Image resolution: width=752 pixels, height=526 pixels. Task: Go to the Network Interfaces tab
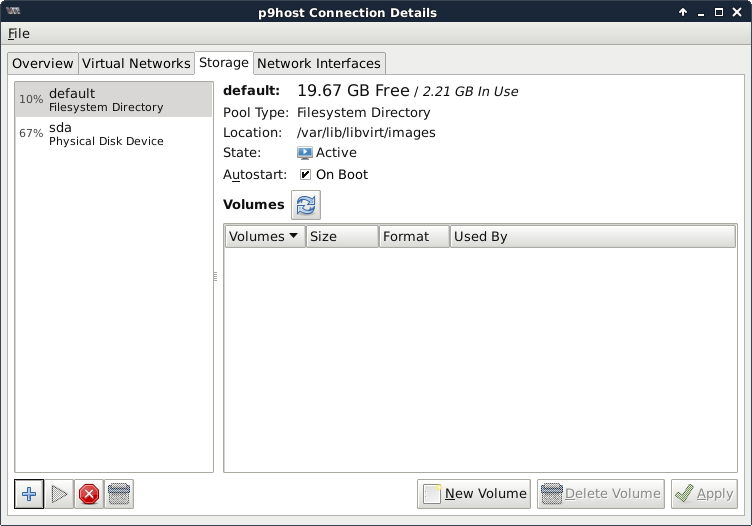point(319,63)
